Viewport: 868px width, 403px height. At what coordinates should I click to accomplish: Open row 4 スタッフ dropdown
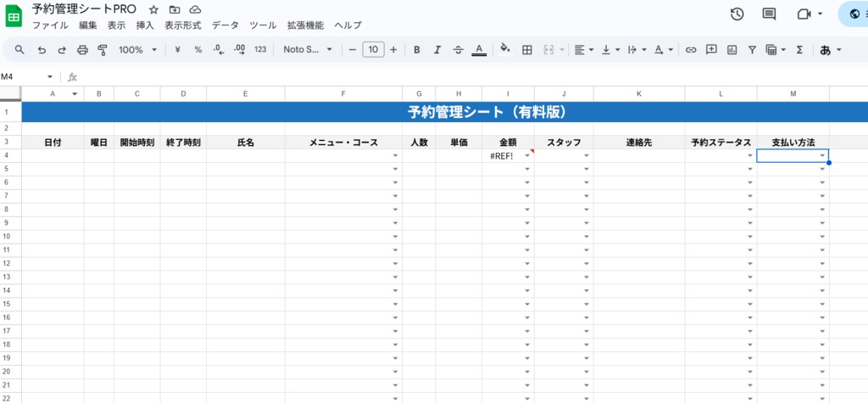(x=587, y=156)
